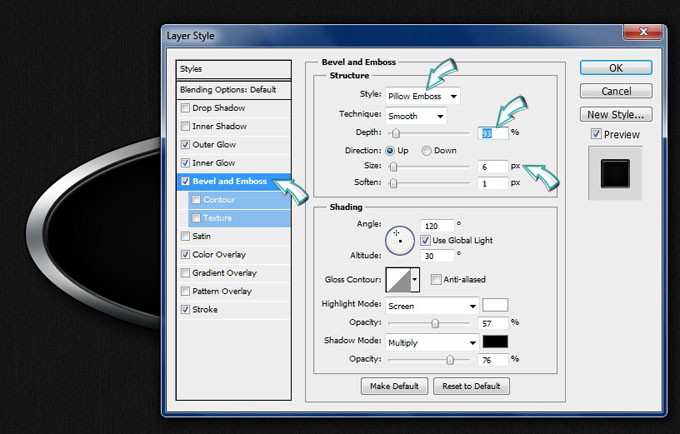680x434 pixels.
Task: Open the Shadow Mode dropdown showing Multiply
Action: pos(432,343)
